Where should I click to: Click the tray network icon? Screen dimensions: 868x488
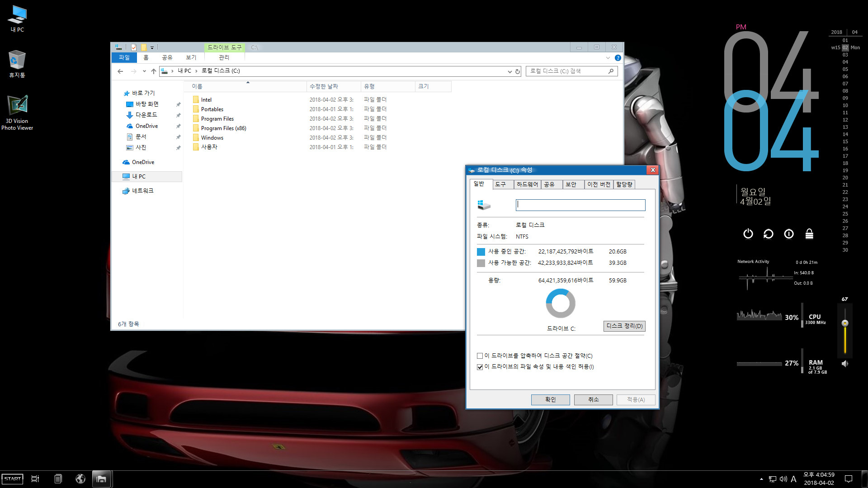tap(773, 479)
